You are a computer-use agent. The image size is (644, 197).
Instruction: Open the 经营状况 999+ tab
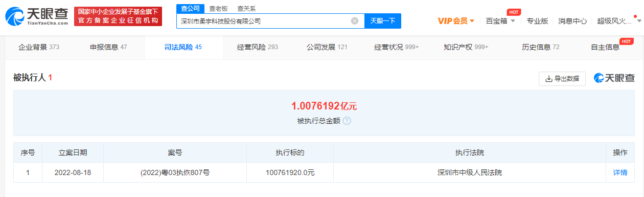click(397, 47)
